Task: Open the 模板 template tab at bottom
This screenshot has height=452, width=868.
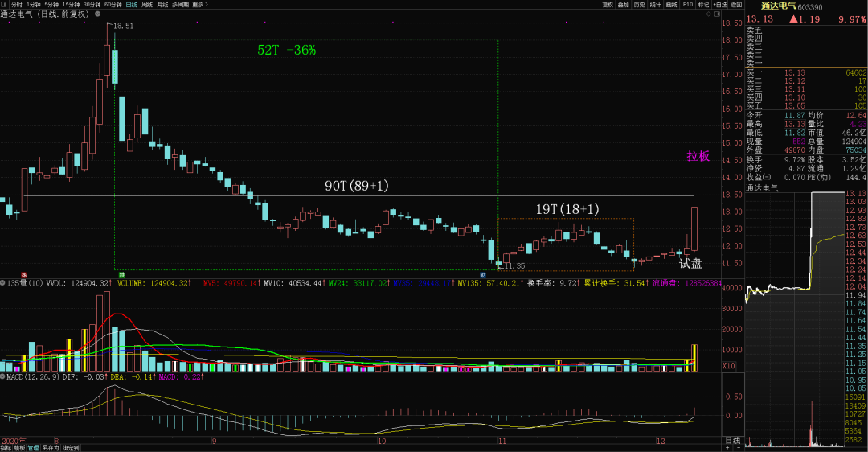Action: click(19, 448)
